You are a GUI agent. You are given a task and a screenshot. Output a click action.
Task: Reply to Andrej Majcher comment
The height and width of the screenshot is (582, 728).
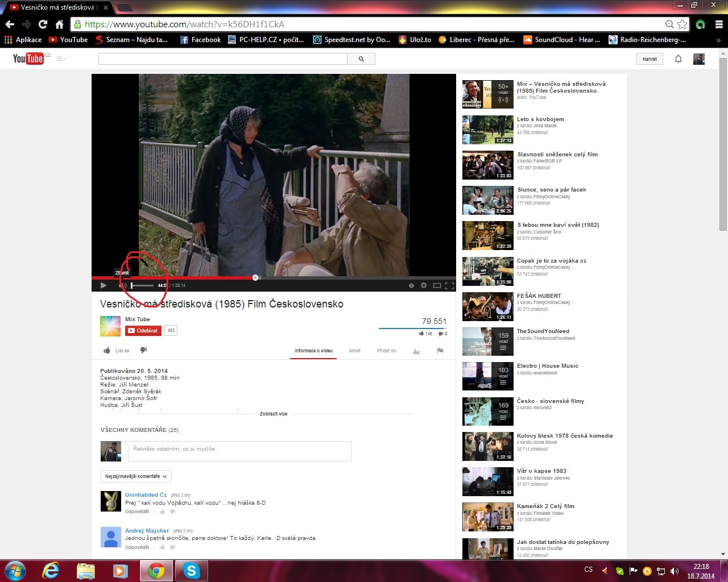click(137, 547)
